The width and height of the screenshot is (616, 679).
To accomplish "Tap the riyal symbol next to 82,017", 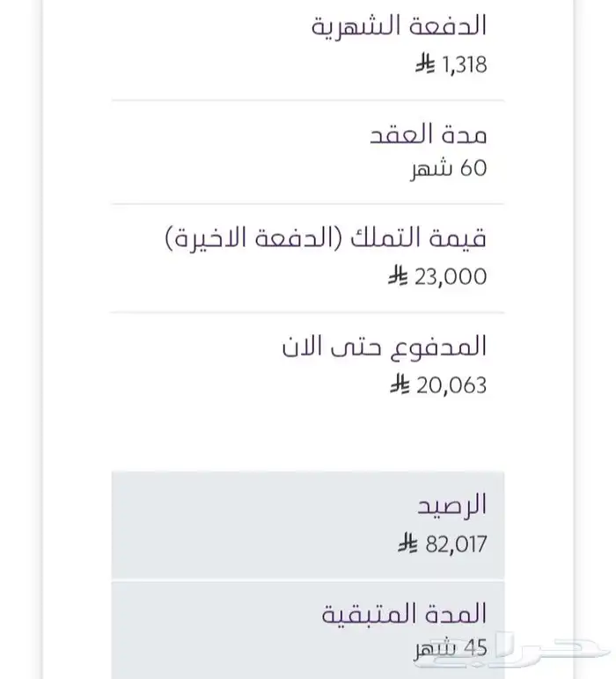I will 407,544.
